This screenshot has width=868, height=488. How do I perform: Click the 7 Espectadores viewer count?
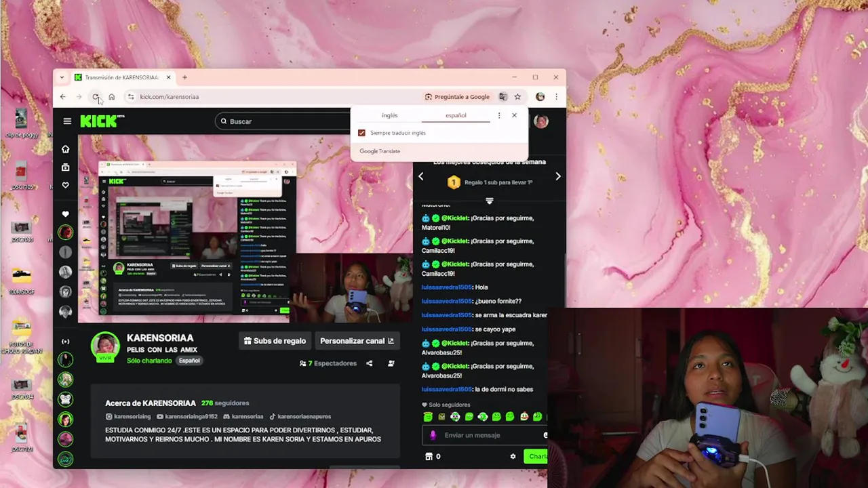coord(328,363)
